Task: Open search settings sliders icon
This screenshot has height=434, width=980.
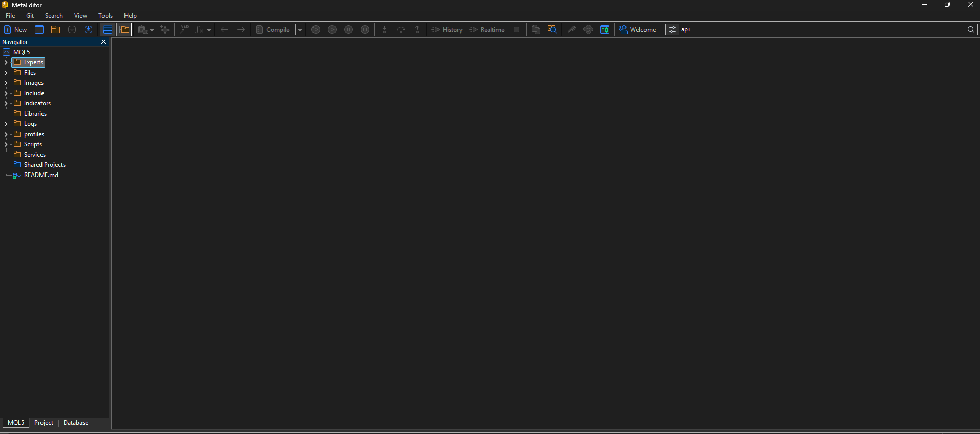Action: (672, 30)
